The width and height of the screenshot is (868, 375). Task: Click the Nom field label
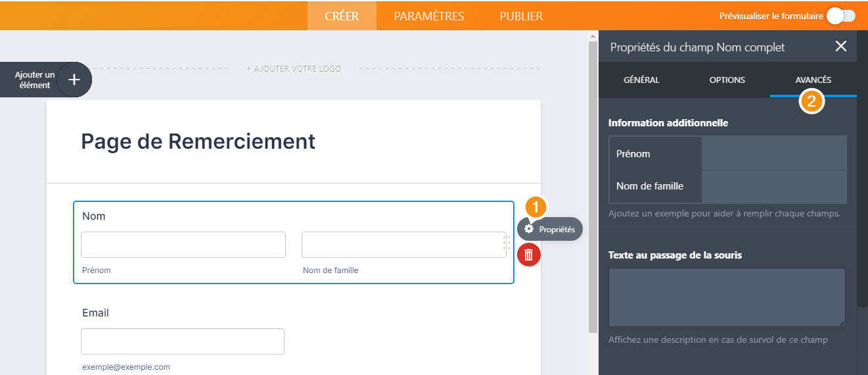coord(94,216)
